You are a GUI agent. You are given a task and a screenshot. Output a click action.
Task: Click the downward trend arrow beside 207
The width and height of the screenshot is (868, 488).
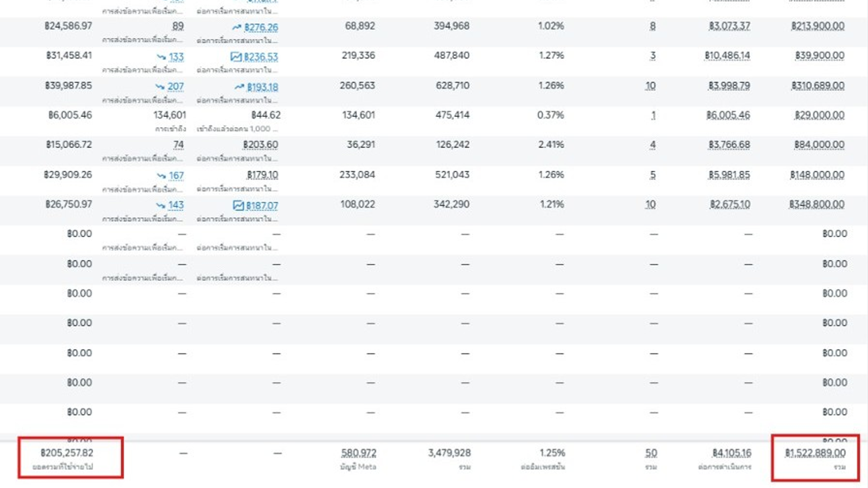tap(160, 86)
